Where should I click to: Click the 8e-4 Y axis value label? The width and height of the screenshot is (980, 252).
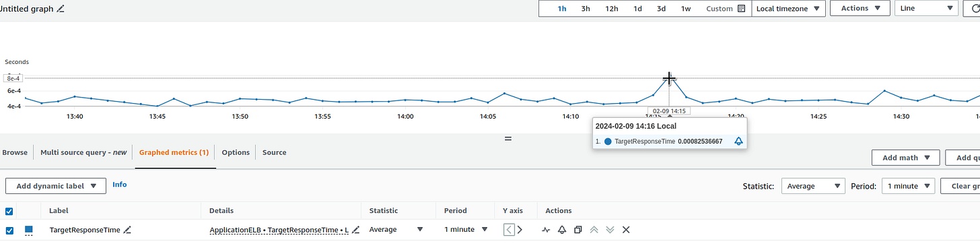14,78
